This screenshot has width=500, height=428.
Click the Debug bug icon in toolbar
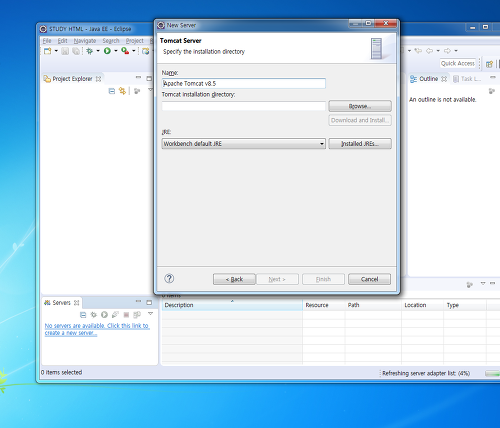pyautogui.click(x=89, y=51)
